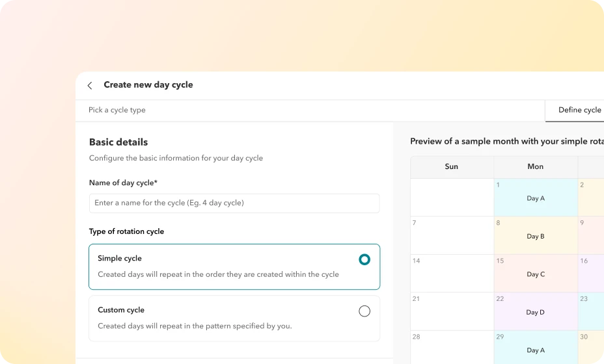Click the Sun column header
This screenshot has width=604, height=364.
pyautogui.click(x=452, y=166)
